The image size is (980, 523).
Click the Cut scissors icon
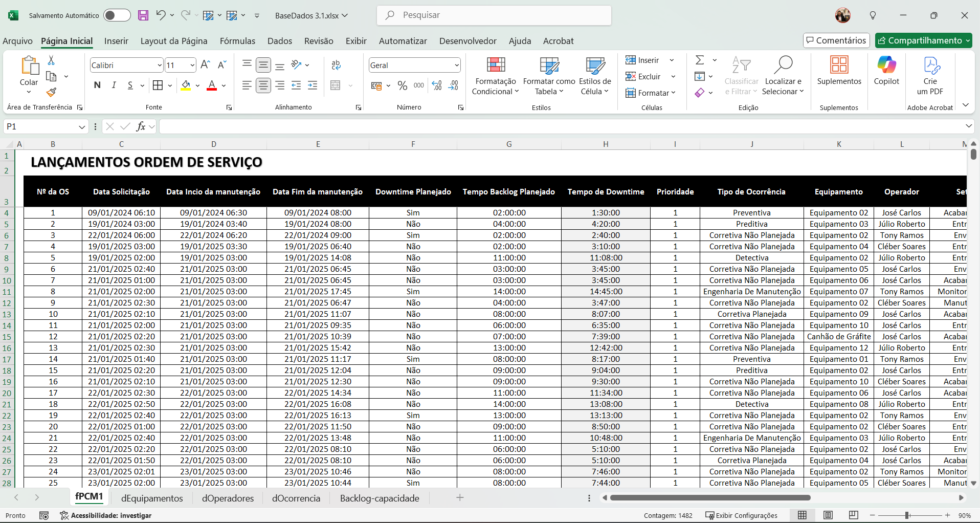(x=51, y=60)
